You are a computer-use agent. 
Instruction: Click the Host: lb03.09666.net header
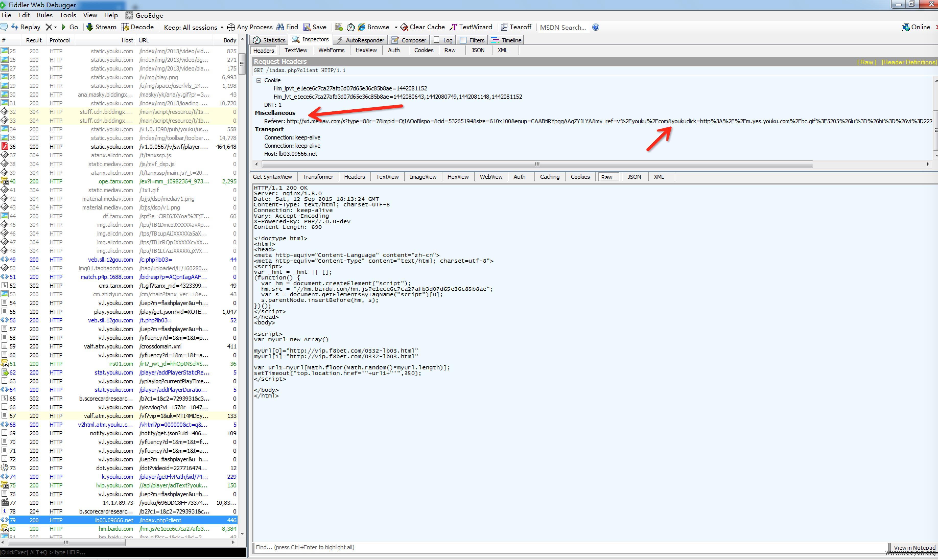tap(290, 154)
